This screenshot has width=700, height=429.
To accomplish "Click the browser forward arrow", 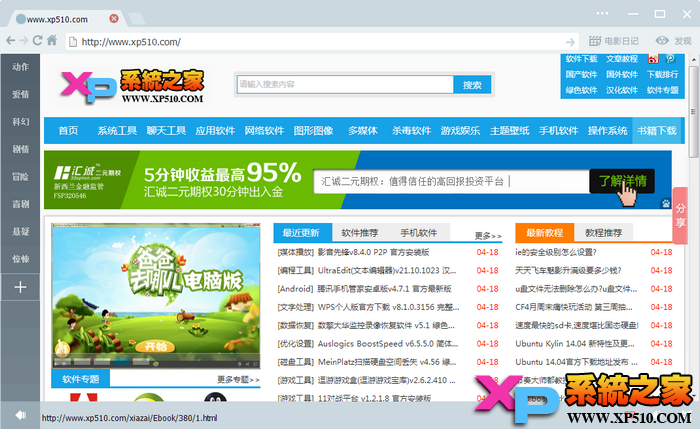I will [24, 41].
